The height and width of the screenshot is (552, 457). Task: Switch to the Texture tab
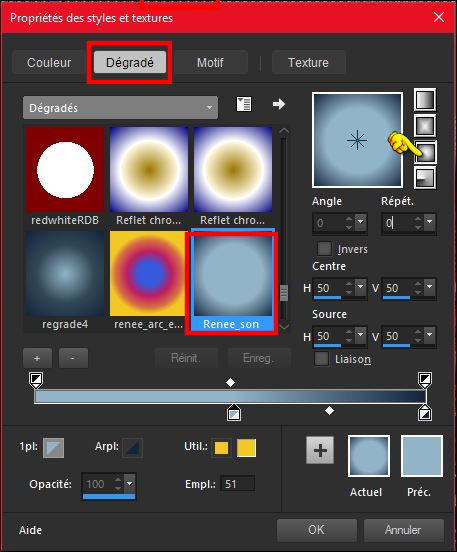tap(308, 63)
